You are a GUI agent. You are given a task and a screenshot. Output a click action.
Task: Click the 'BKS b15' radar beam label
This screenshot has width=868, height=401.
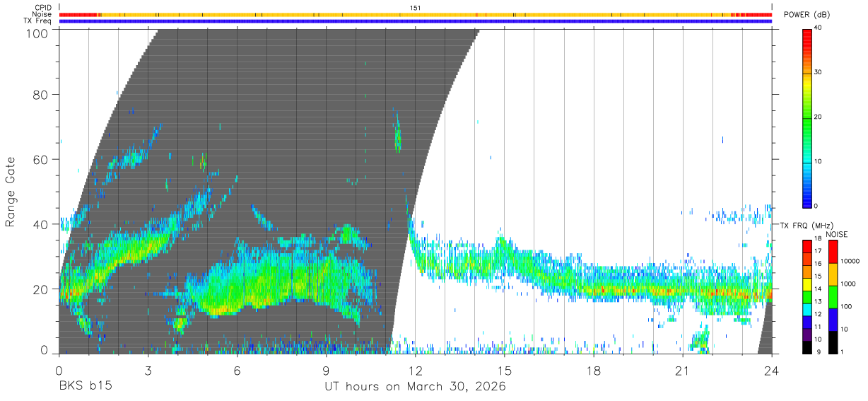pyautogui.click(x=86, y=387)
